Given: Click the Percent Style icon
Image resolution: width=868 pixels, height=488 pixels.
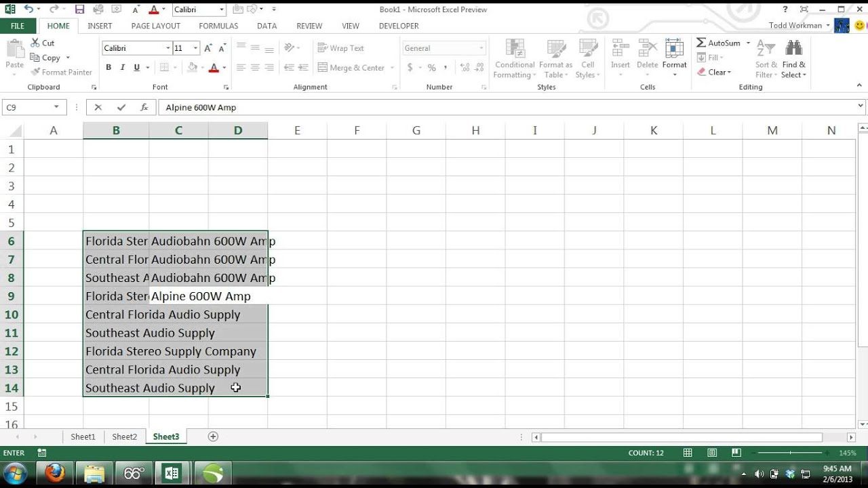Looking at the screenshot, I should coord(431,68).
